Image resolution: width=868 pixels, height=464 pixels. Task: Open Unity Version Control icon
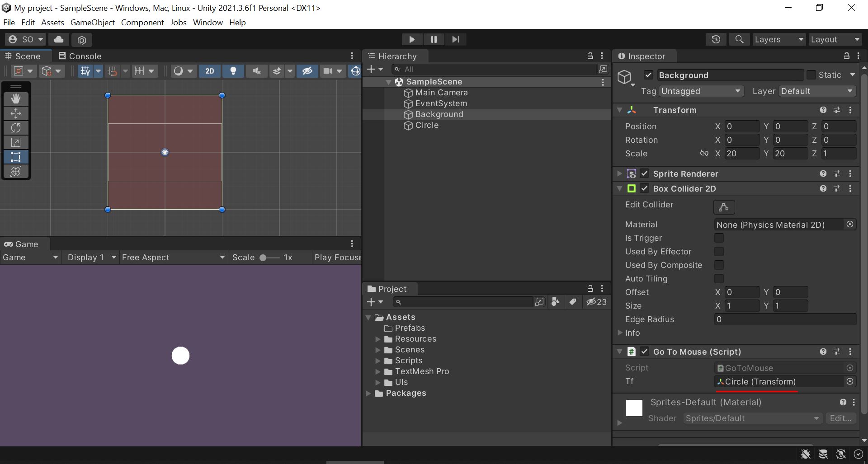(82, 40)
